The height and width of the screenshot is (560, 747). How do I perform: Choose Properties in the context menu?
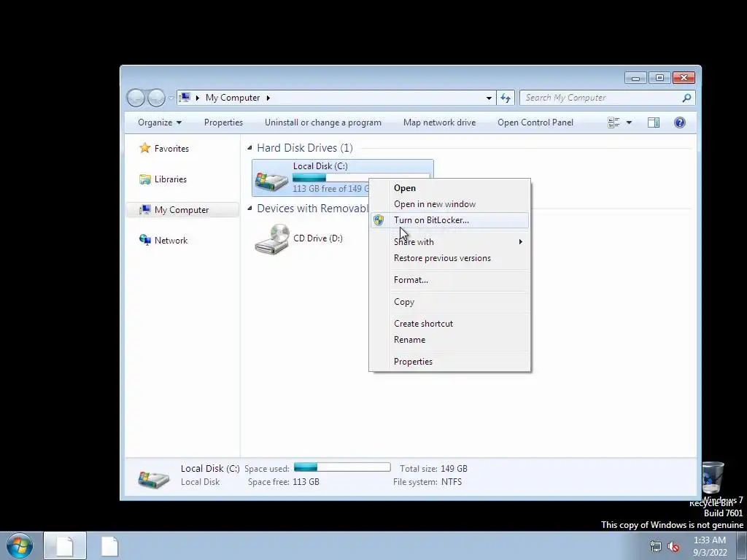point(449,362)
